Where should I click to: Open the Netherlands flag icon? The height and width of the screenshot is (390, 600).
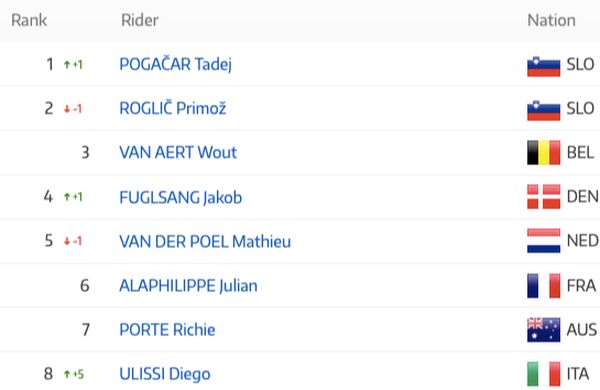click(543, 241)
